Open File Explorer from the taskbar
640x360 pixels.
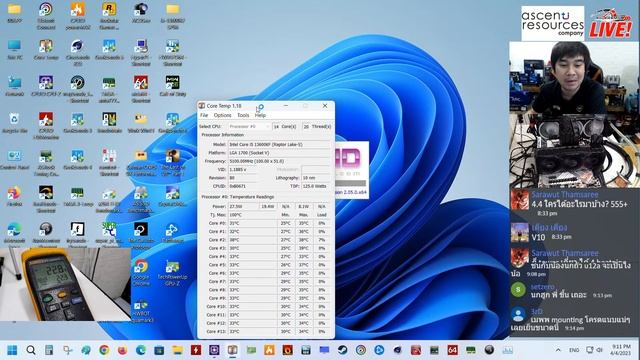[177, 350]
